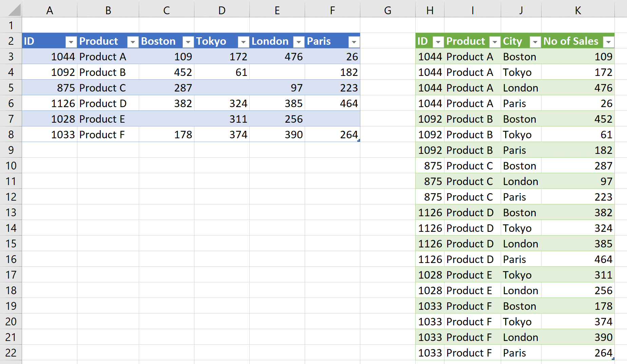Open the Product filter in the green table
This screenshot has height=364, width=627.
point(495,41)
